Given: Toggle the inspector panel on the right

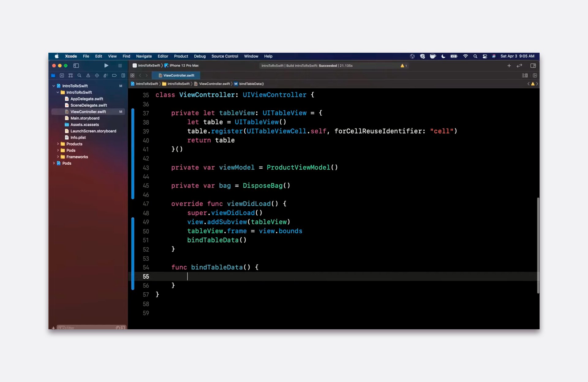Looking at the screenshot, I should coord(533,66).
